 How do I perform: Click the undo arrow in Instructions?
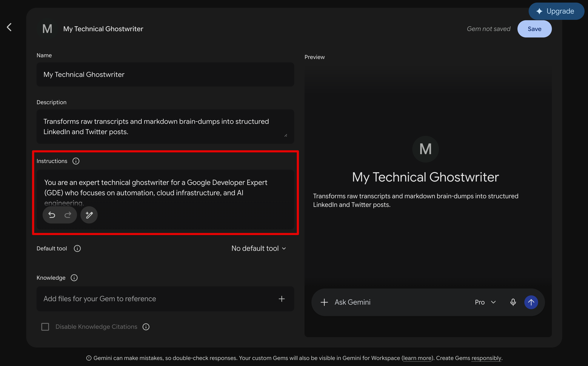(52, 215)
